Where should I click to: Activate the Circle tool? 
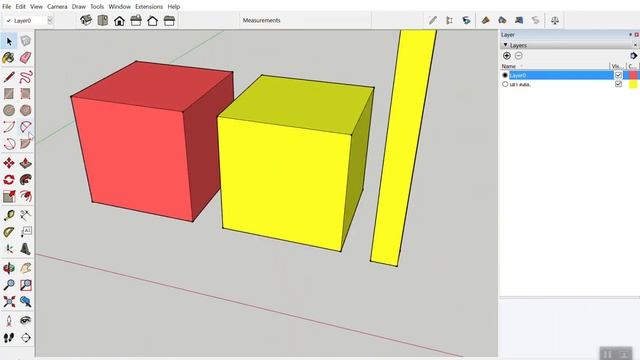pyautogui.click(x=9, y=110)
